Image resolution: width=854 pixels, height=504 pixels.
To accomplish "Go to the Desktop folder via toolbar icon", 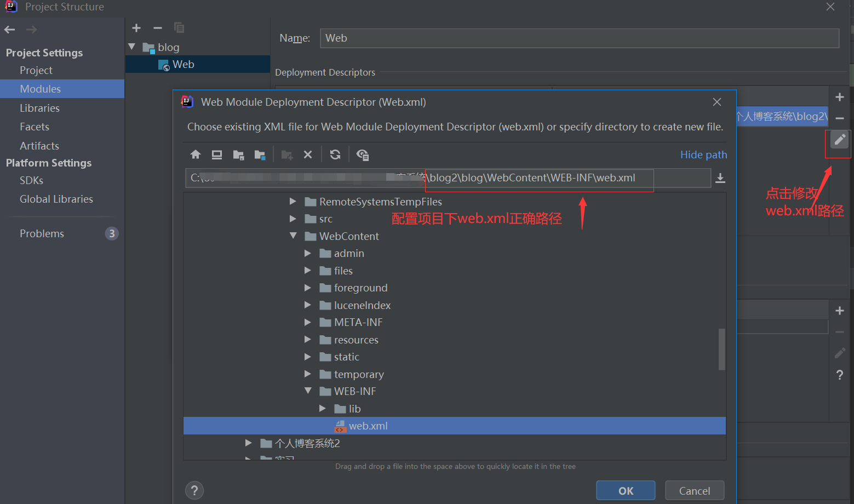I will pos(217,154).
